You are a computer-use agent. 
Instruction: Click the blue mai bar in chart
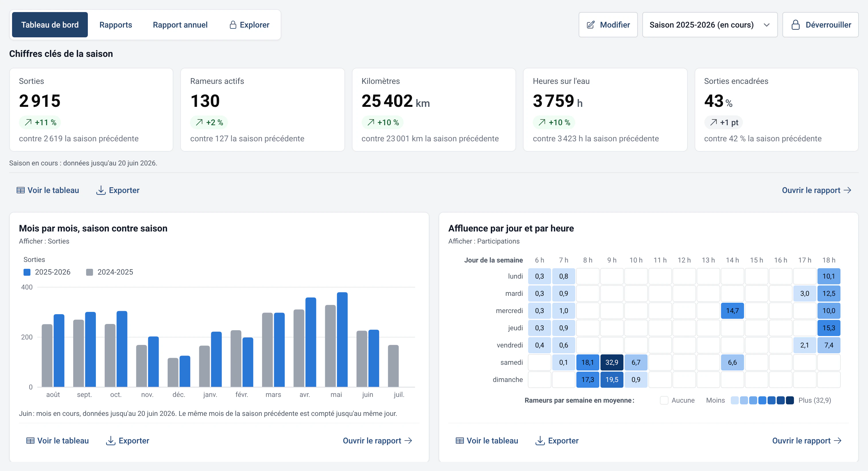342,339
